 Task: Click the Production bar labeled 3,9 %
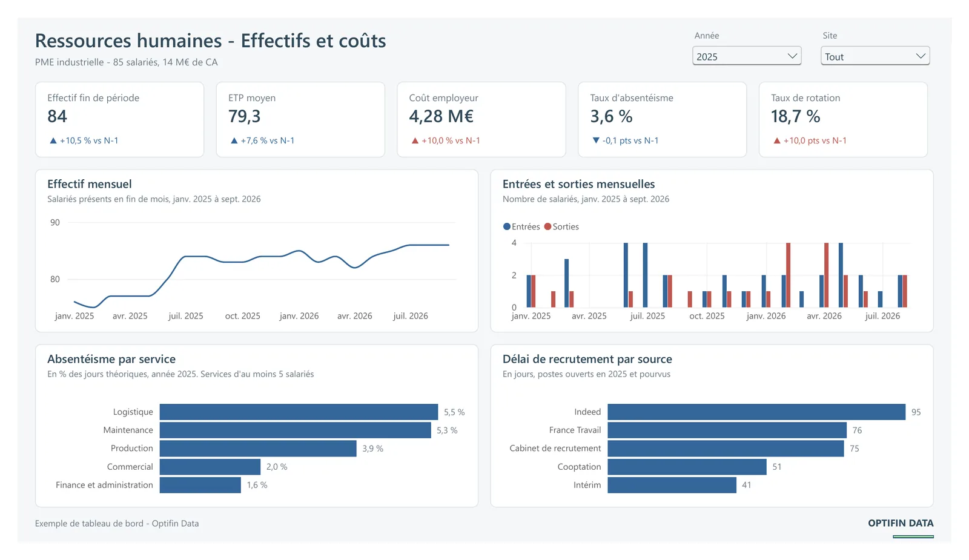(258, 449)
